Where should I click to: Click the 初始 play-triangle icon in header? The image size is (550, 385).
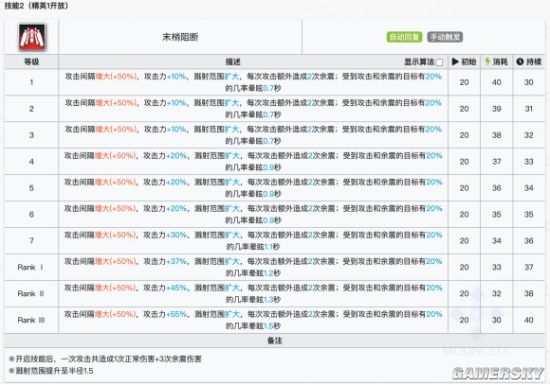455,62
